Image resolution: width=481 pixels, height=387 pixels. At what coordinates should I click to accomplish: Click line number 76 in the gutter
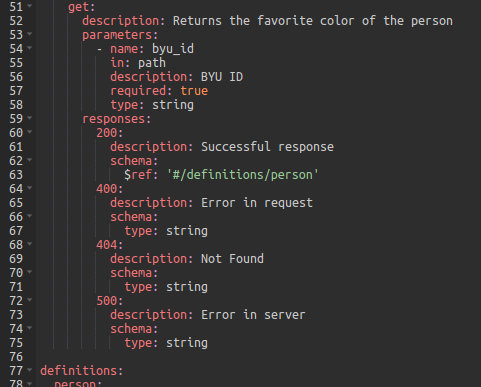16,357
